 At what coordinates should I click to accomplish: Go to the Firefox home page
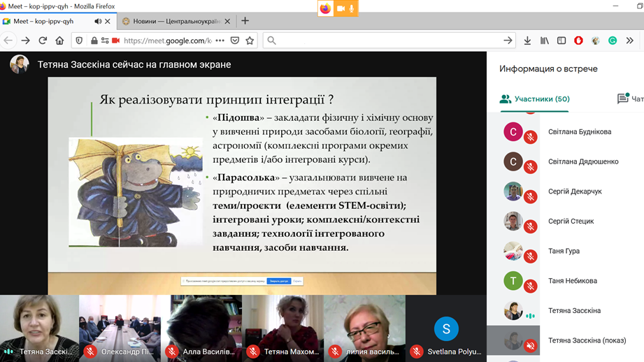click(59, 41)
